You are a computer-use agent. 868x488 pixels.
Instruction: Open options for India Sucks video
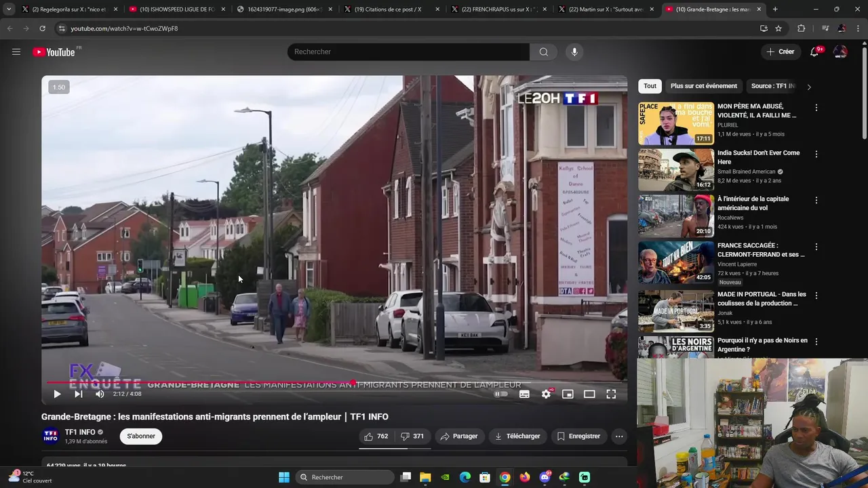tap(816, 154)
